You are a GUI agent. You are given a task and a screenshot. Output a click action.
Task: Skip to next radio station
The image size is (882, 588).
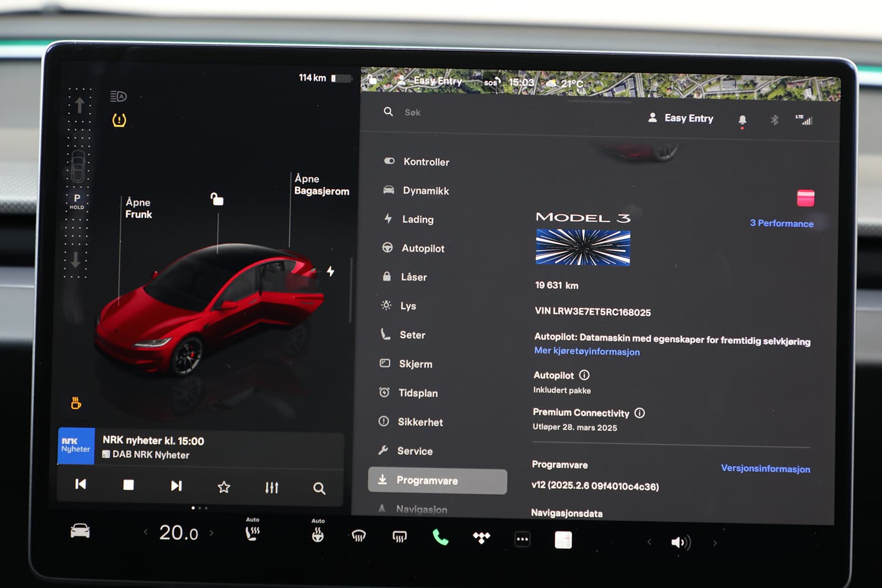176,485
